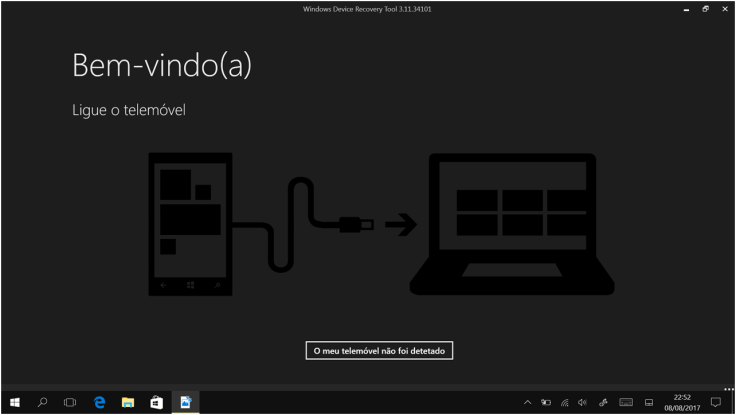Click Windows Device Recovery Tool taskbar icon
The width and height of the screenshot is (736, 415).
tap(185, 402)
